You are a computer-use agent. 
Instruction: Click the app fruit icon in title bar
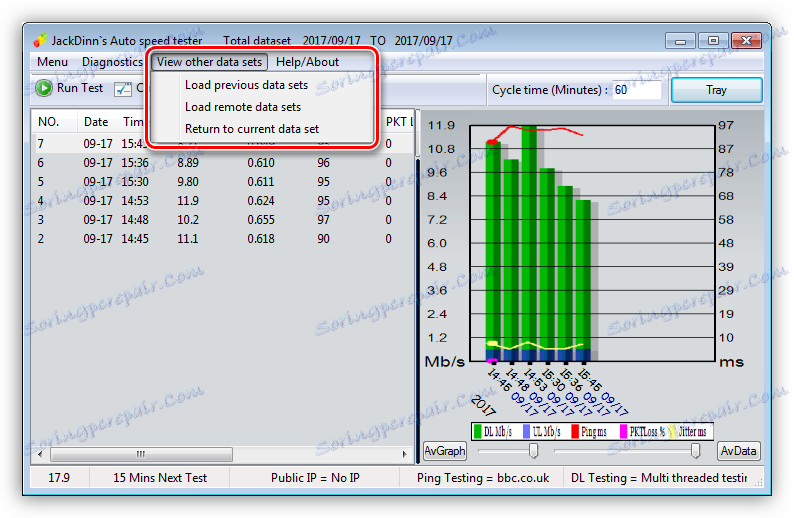(41, 40)
